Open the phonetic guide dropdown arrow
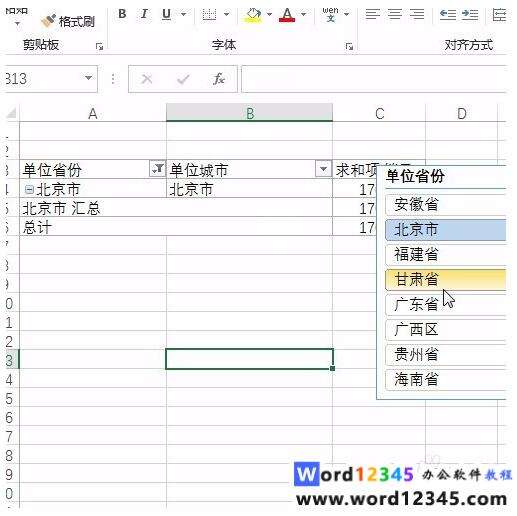The image size is (517, 516). (347, 14)
